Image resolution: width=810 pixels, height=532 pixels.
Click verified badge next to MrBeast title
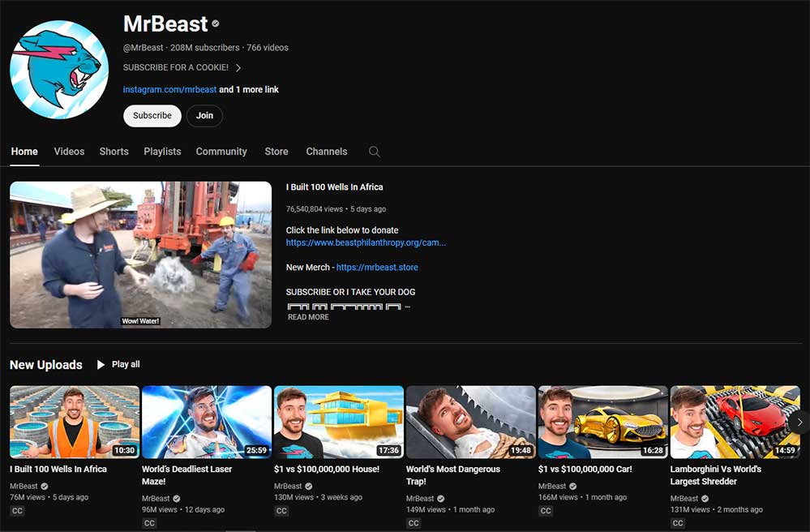coord(216,24)
